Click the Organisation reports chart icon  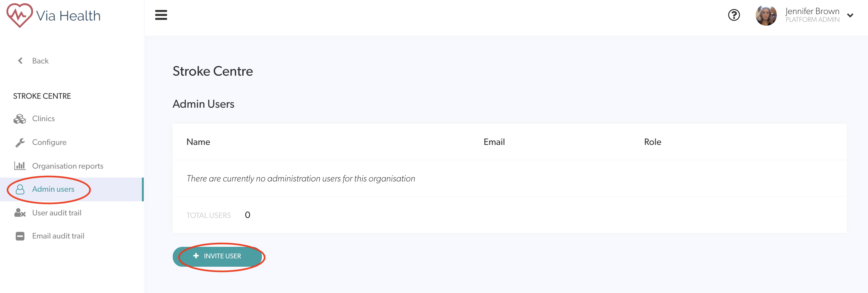click(20, 166)
